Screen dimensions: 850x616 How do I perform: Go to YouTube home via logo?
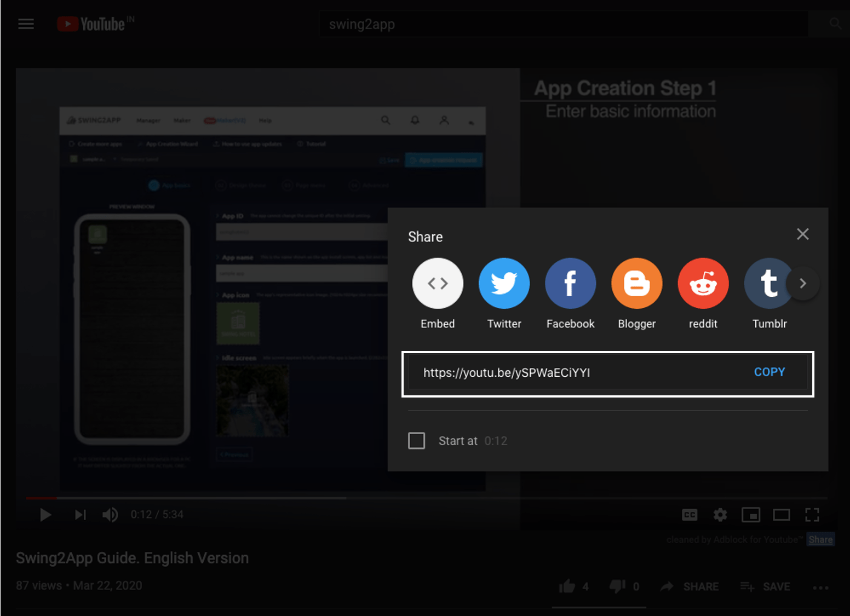92,24
